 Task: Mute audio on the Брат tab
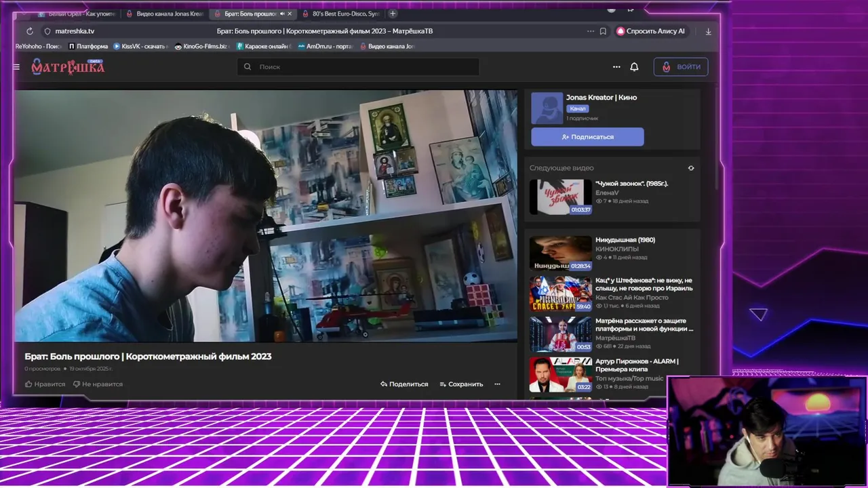pyautogui.click(x=282, y=14)
